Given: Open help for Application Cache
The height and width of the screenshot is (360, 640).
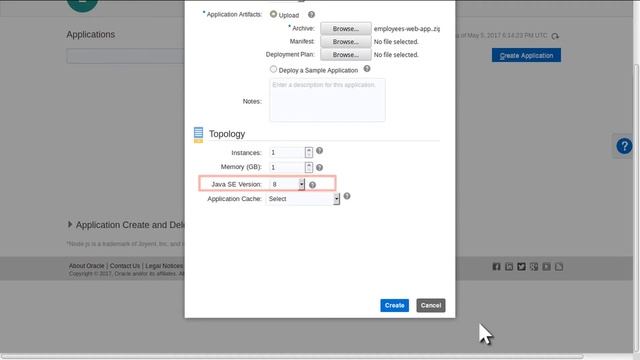Looking at the screenshot, I should tap(347, 196).
